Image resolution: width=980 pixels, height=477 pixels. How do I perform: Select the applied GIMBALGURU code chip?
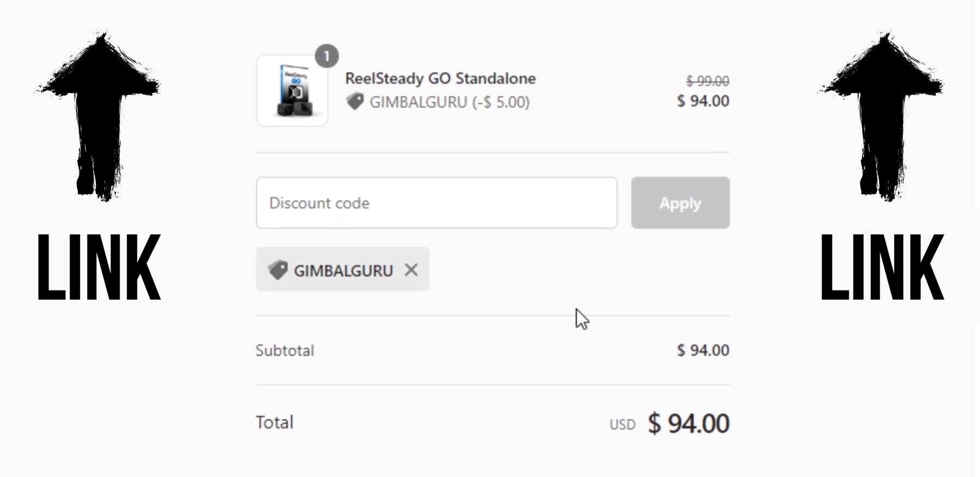342,270
